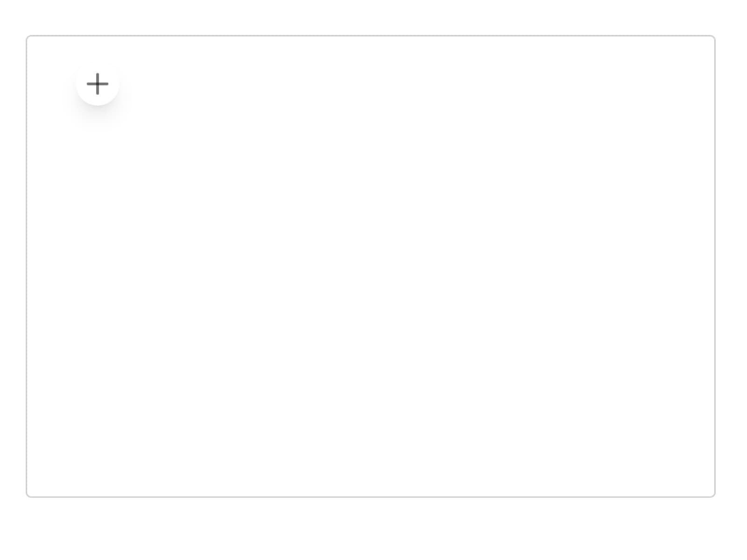This screenshot has height=560, width=747.
Task: Click the plus floating action button
Action: 98,84
